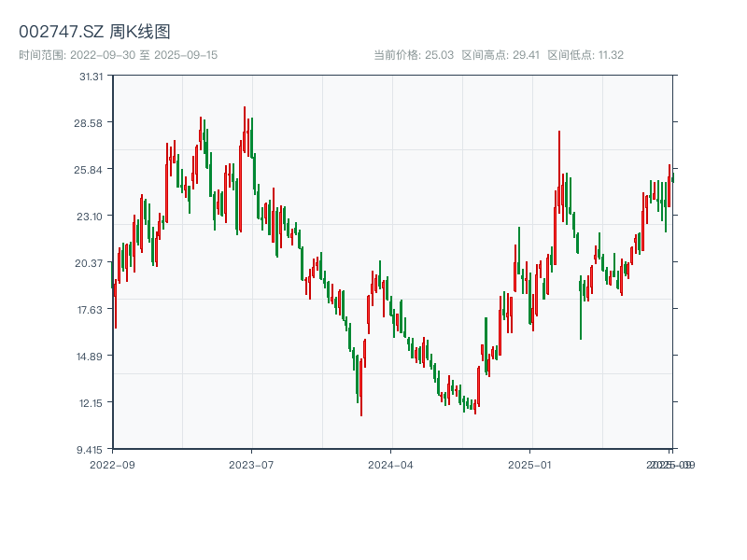Image resolution: width=747 pixels, height=560 pixels.
Task: Click the y-axis label 25.84
Action: [88, 170]
